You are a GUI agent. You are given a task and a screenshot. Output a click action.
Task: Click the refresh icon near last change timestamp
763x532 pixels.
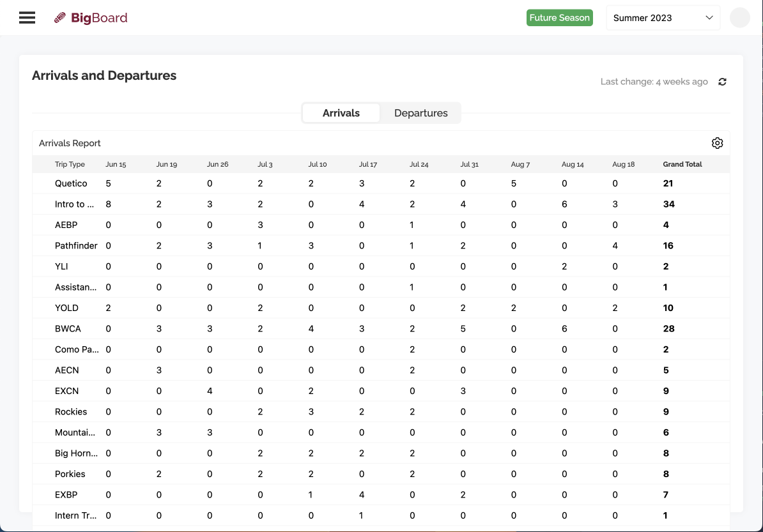click(722, 82)
